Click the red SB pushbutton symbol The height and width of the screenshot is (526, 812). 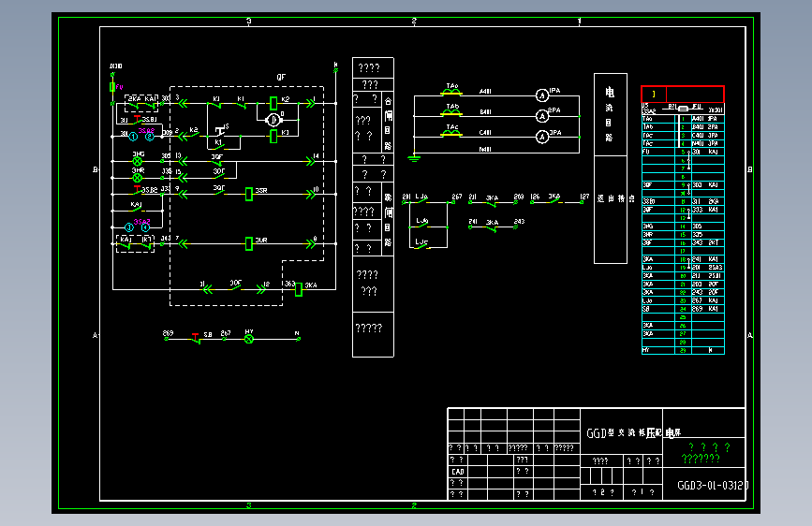tap(196, 338)
